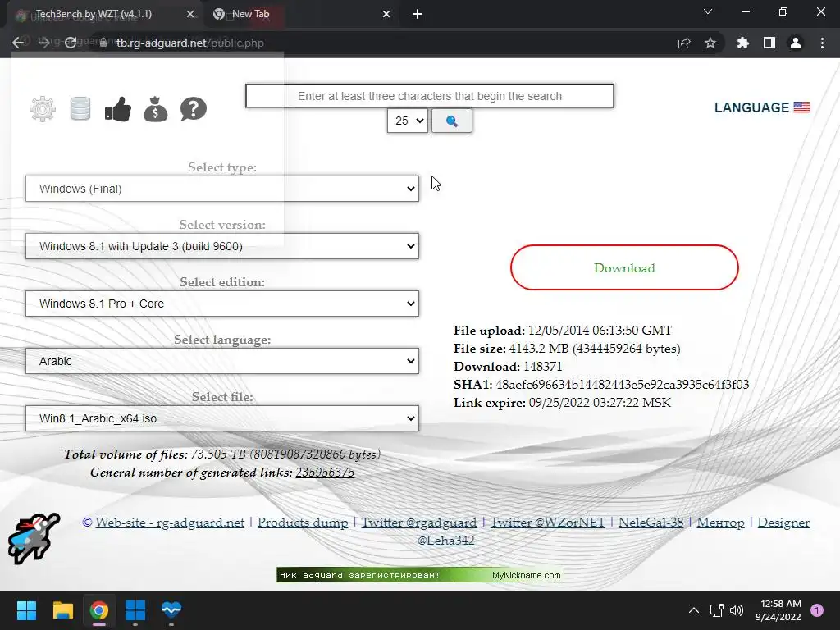Click the LANGUAGE label
Image resolution: width=840 pixels, height=630 pixels.
(751, 107)
